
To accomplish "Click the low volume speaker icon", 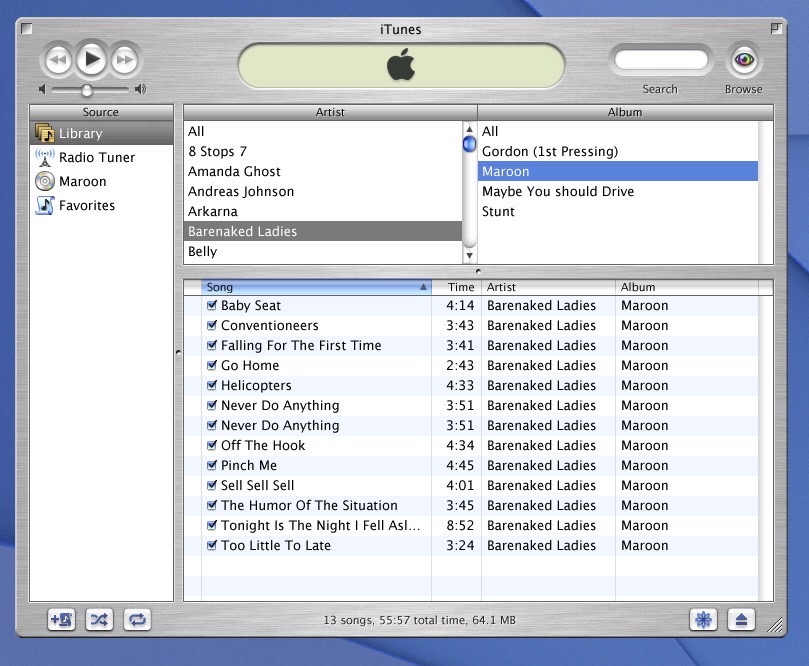I will (x=42, y=89).
